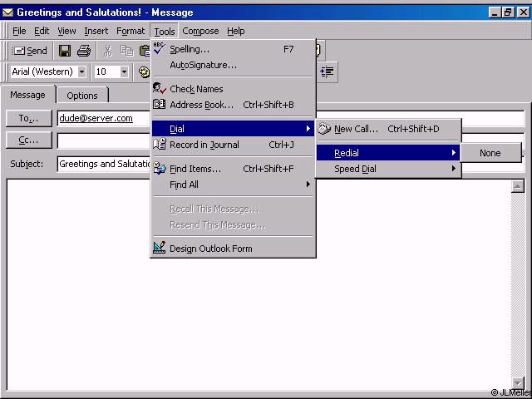Open the Edit menu

point(42,32)
